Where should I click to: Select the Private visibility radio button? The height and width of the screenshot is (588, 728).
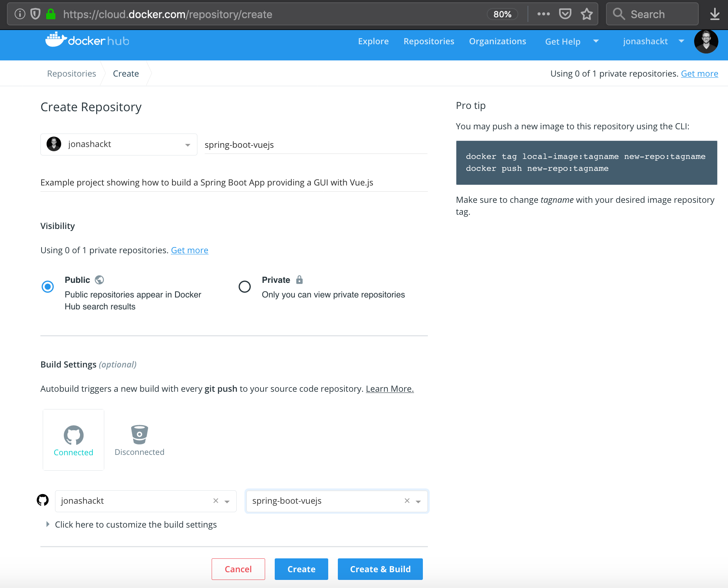pyautogui.click(x=245, y=286)
